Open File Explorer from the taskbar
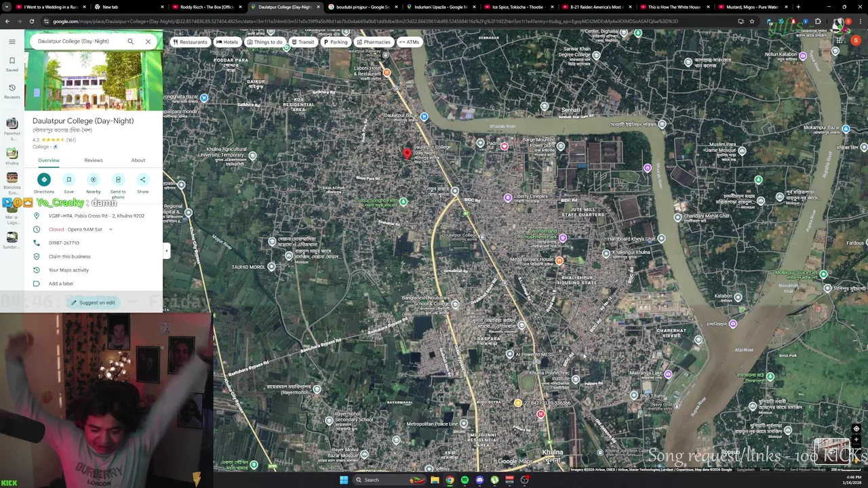The width and height of the screenshot is (868, 488). point(435,480)
